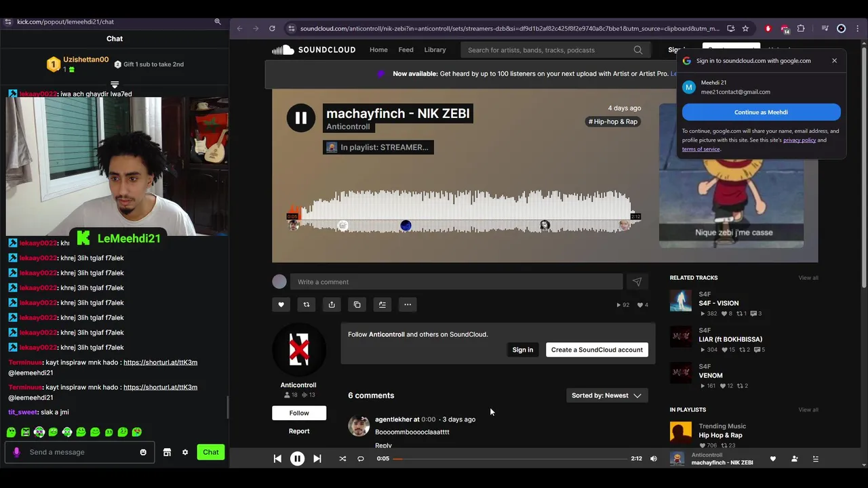This screenshot has width=868, height=488.
Task: Click the green Chat send button
Action: point(211,452)
